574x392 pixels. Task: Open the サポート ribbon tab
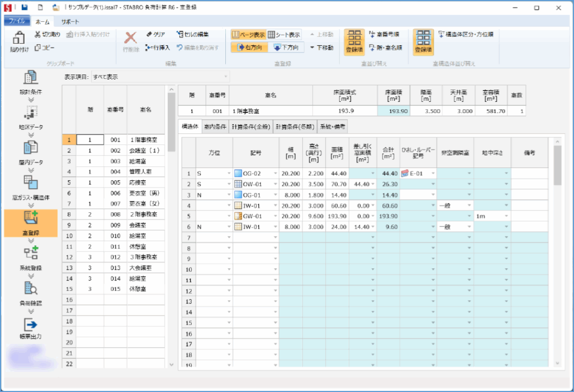[x=70, y=21]
